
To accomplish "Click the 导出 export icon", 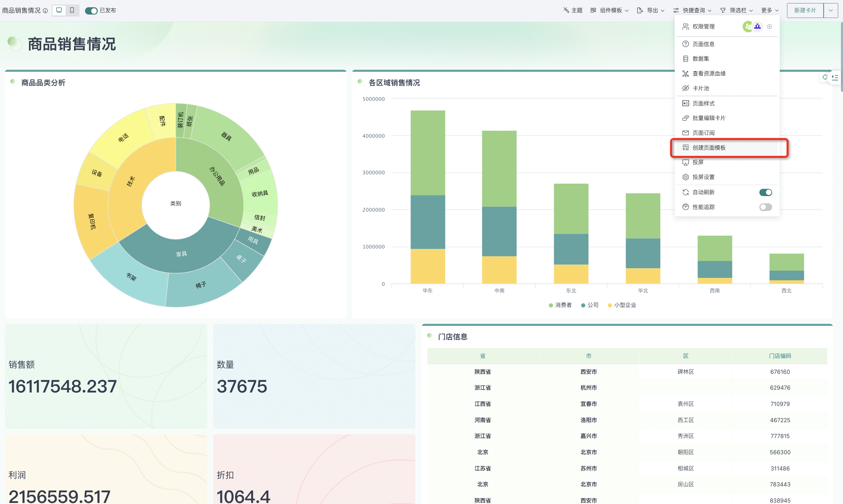I will coord(640,10).
